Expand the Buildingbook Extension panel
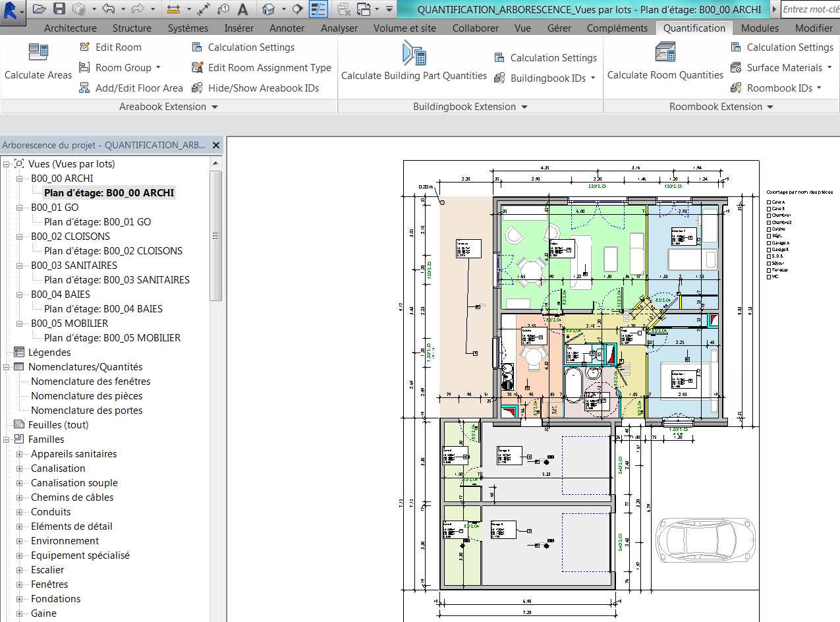The height and width of the screenshot is (622, 840). [x=470, y=107]
